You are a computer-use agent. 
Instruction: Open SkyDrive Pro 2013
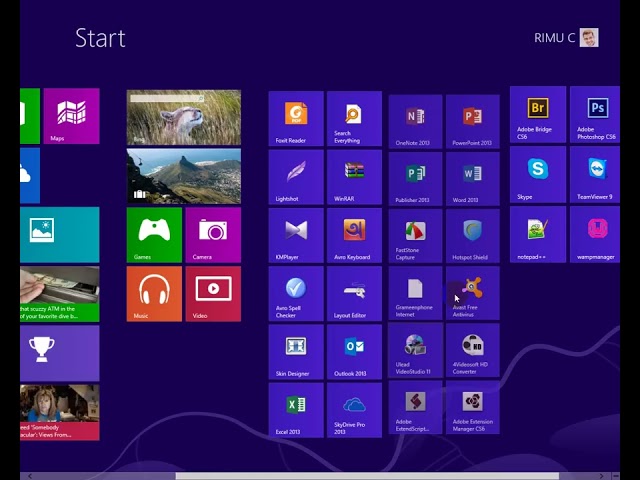[x=354, y=411]
